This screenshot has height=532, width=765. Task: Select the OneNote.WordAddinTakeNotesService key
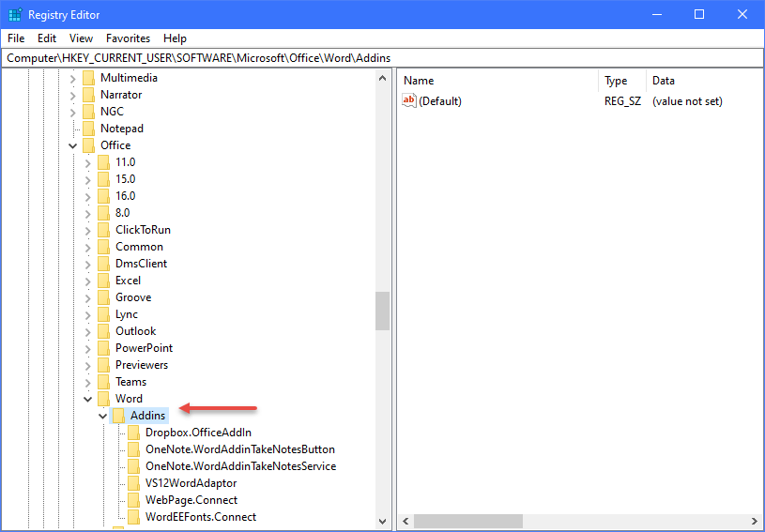coord(240,466)
